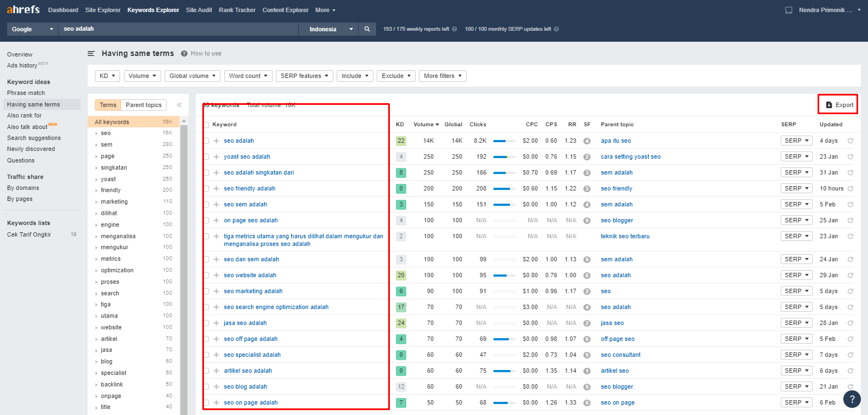Click monthly SERP updates info icon

[x=557, y=29]
